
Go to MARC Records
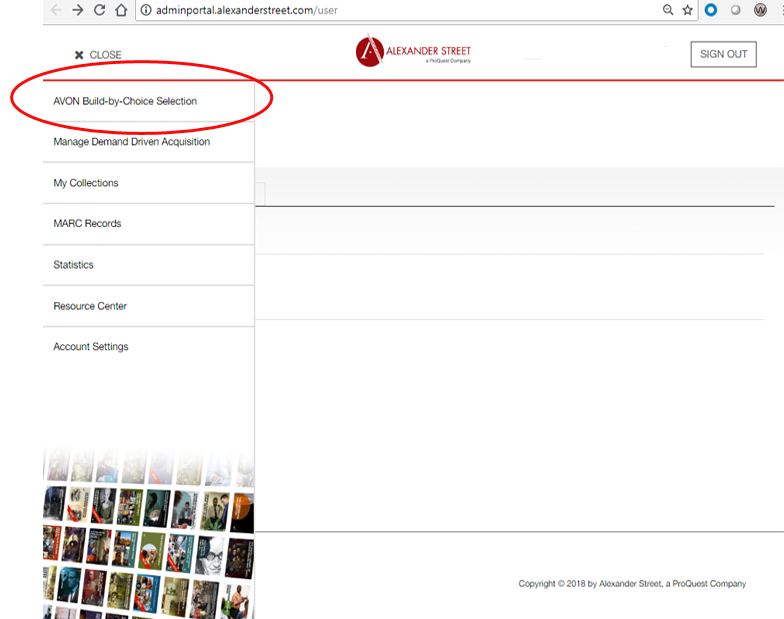point(87,224)
